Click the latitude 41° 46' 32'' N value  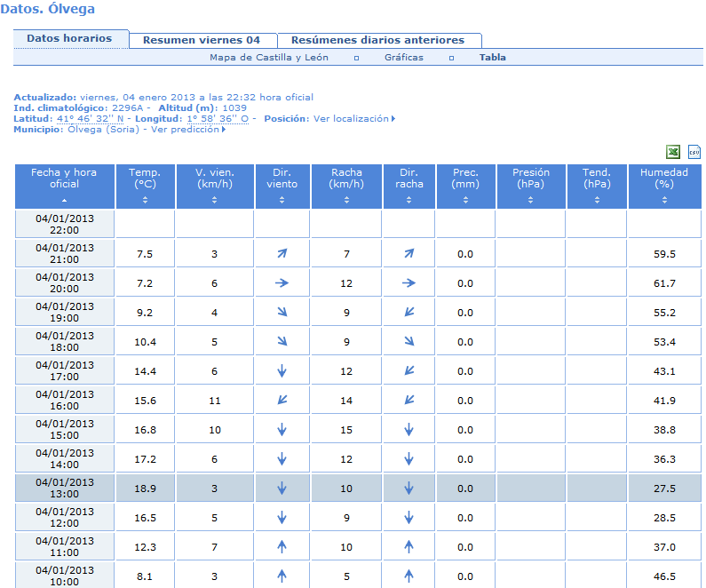90,119
